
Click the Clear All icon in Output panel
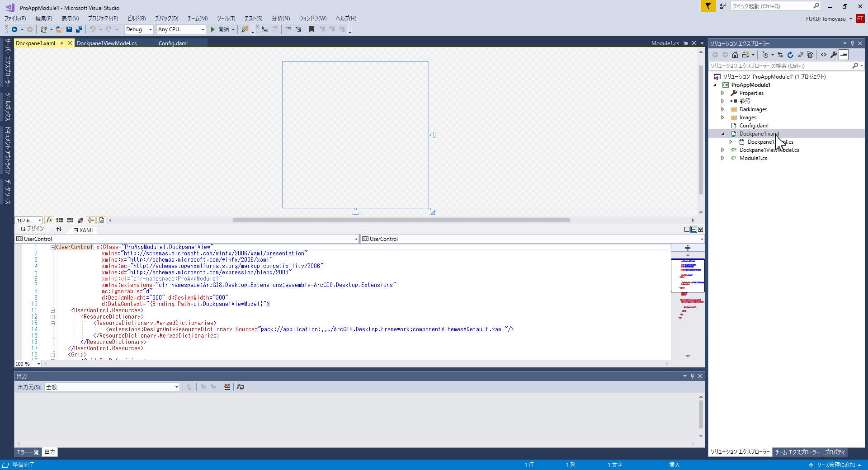pyautogui.click(x=227, y=387)
